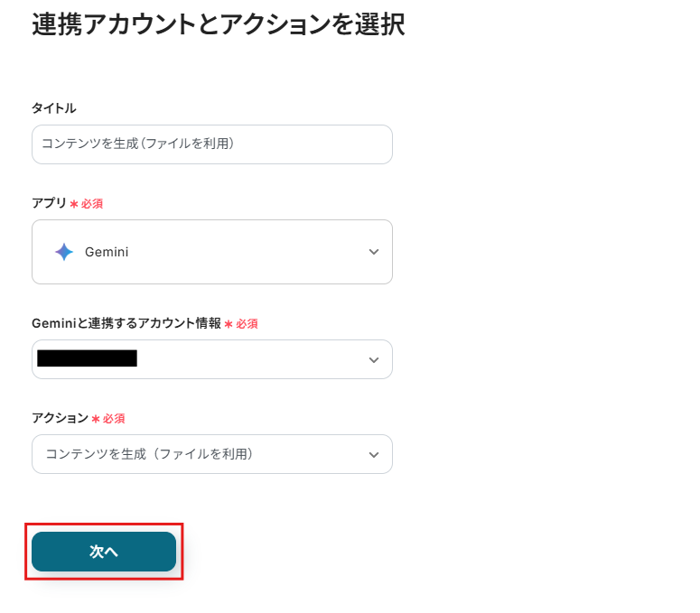Select the Gemini app name text

107,252
